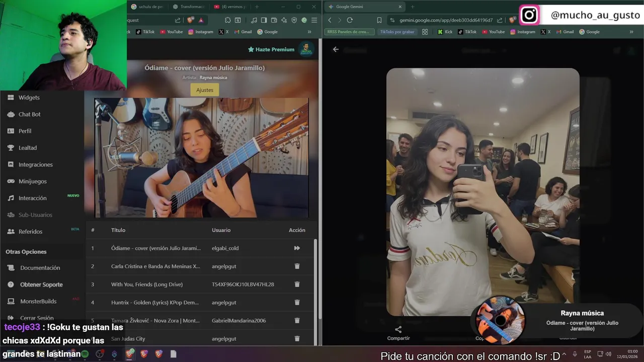Toggle the browser sidebar panel icon
The image size is (644, 362).
click(264, 20)
